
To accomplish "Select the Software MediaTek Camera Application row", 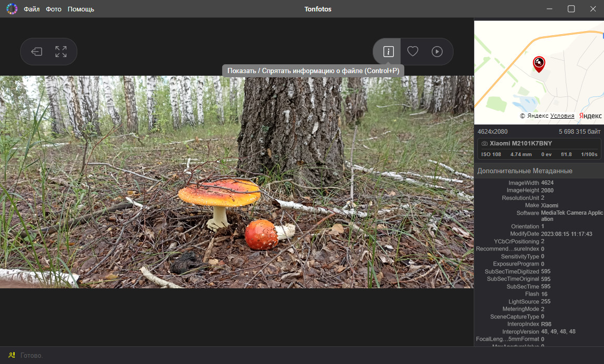I will (x=539, y=216).
